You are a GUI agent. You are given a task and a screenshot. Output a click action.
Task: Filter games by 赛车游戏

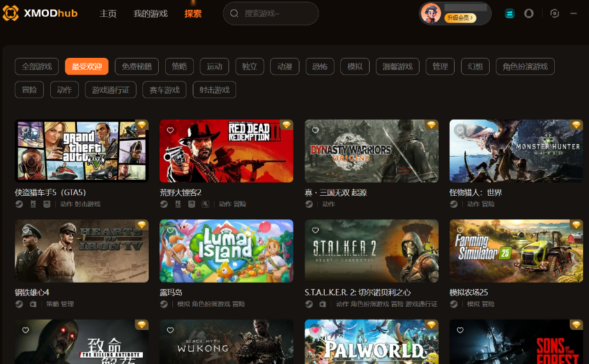tap(165, 90)
